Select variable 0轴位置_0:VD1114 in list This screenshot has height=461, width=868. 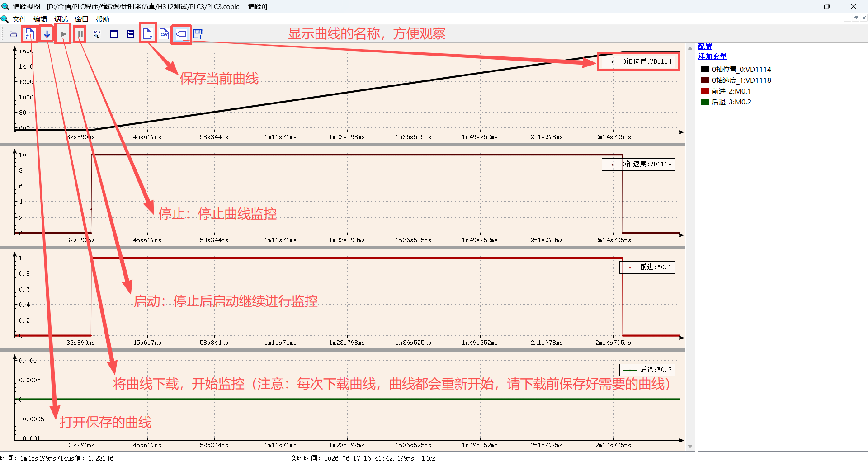[741, 69]
